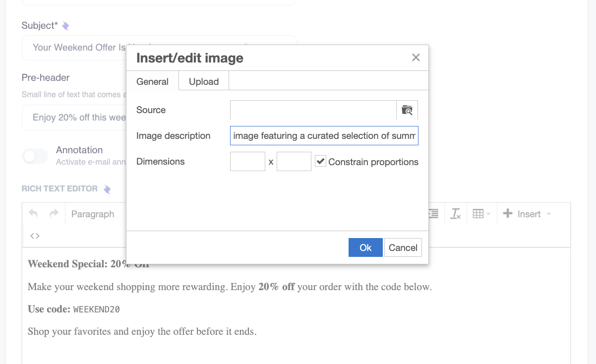The width and height of the screenshot is (596, 364).
Task: Open the source file browser icon
Action: [407, 110]
